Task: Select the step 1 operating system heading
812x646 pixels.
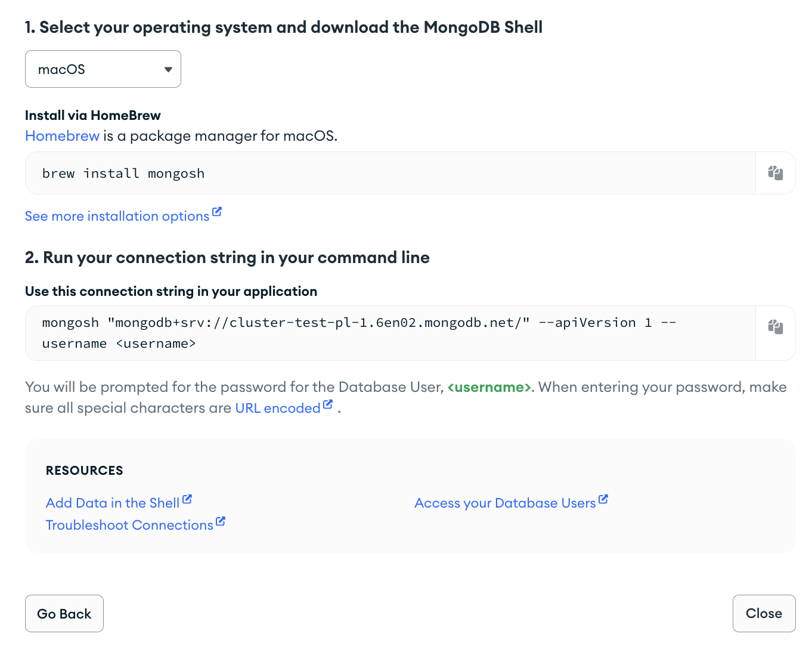Action: pos(284,27)
